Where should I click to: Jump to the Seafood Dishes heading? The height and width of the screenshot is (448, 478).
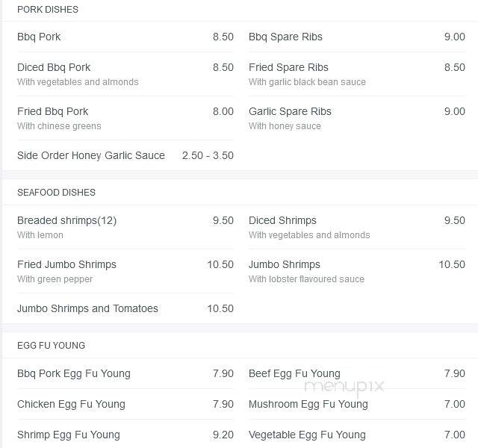[x=57, y=193]
